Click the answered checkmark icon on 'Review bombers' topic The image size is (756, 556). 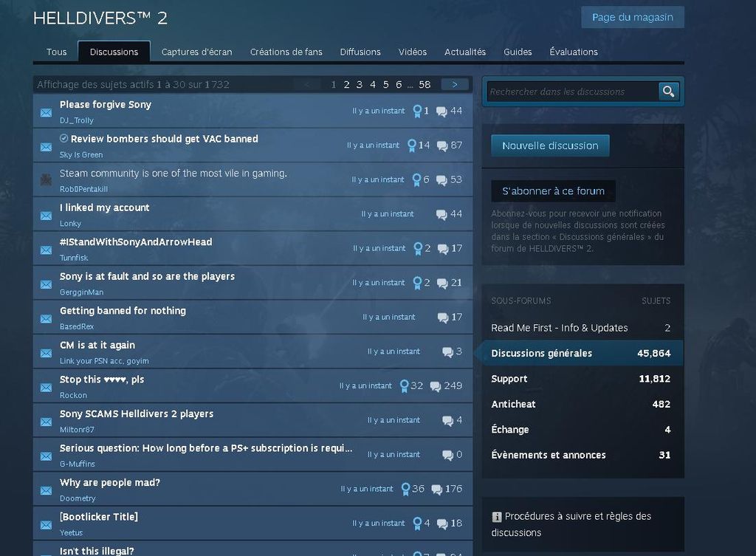pyautogui.click(x=63, y=138)
